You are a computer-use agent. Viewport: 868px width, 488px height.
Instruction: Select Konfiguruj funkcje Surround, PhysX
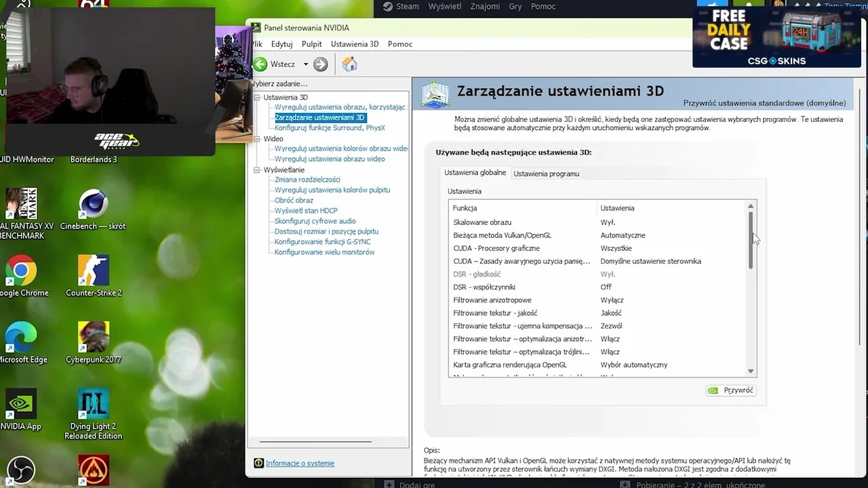click(330, 127)
